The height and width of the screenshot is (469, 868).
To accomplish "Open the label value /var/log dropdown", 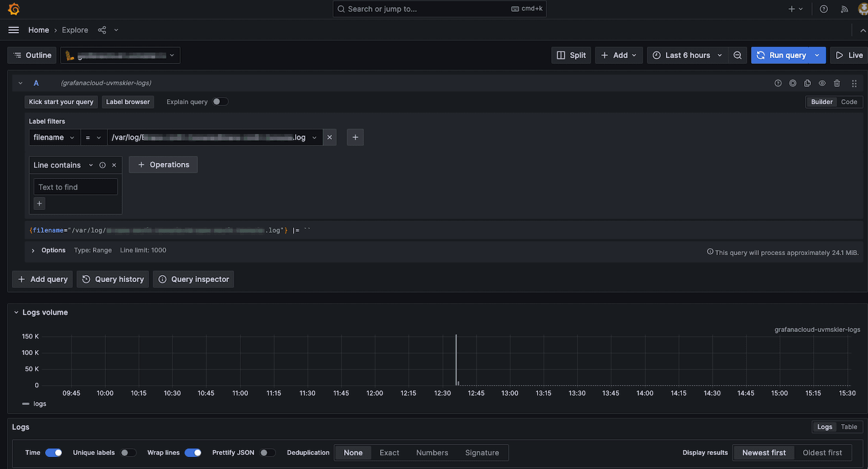I will 215,137.
